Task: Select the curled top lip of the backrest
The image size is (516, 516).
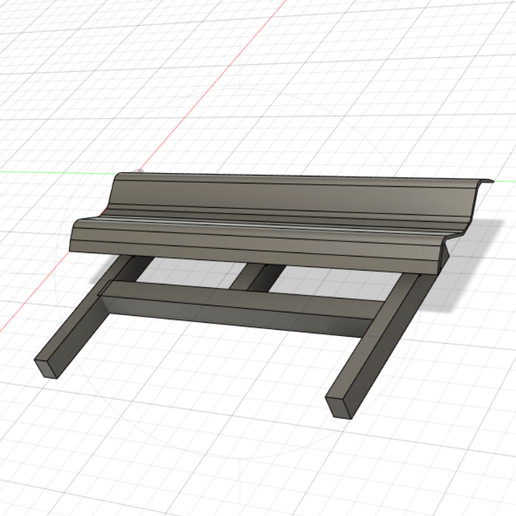Action: tap(485, 181)
